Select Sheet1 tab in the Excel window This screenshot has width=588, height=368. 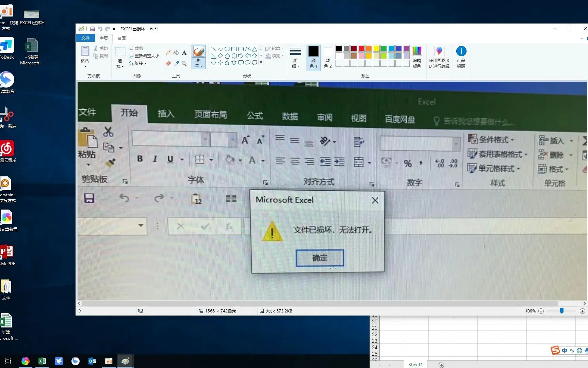coord(415,365)
